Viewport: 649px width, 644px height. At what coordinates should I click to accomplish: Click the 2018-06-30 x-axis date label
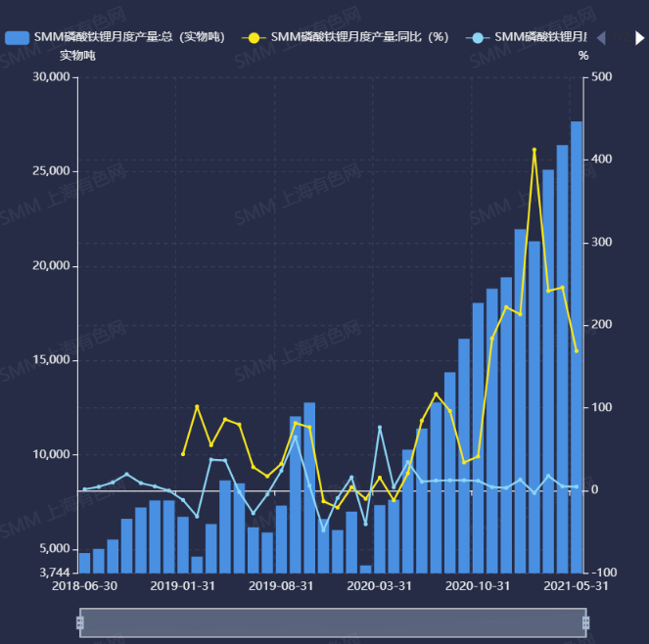point(84,585)
